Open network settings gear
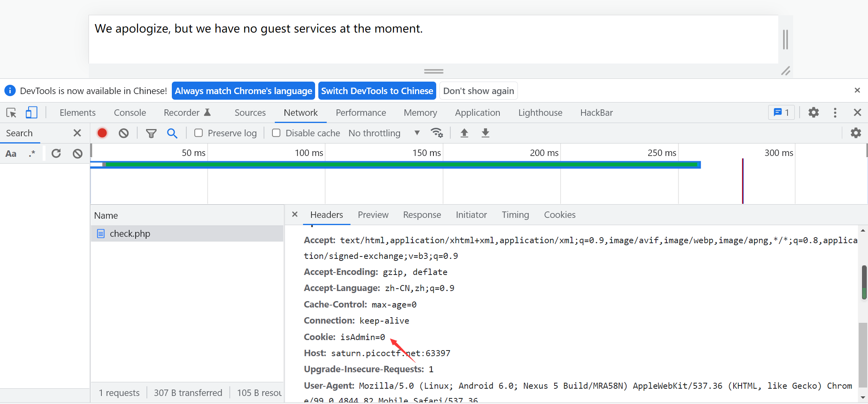This screenshot has height=404, width=868. click(856, 133)
